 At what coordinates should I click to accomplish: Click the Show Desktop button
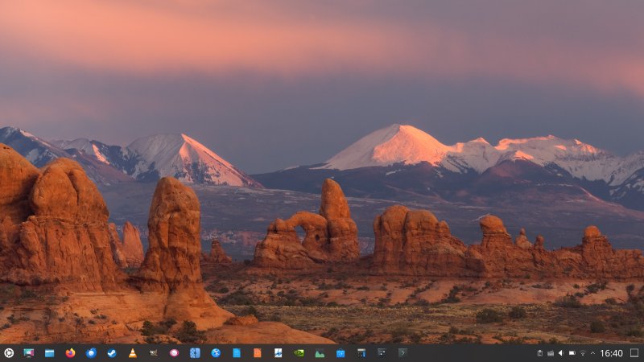[x=634, y=352]
